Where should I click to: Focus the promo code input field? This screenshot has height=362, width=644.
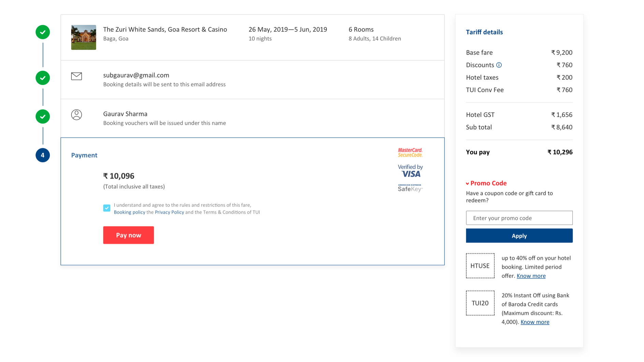point(519,218)
